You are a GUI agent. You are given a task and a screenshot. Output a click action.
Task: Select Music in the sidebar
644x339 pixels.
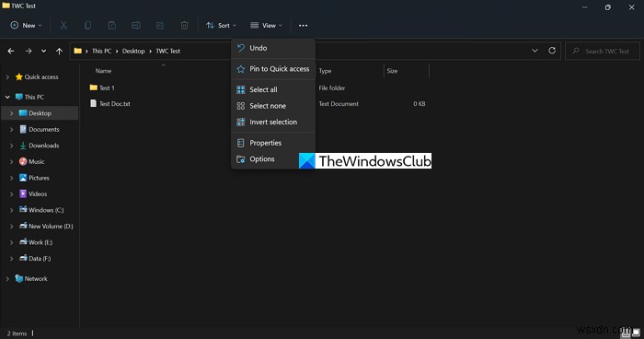[x=32, y=162]
